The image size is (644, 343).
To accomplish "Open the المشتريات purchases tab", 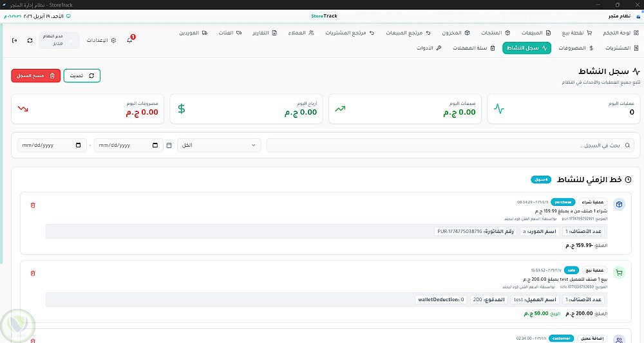I will [x=622, y=48].
